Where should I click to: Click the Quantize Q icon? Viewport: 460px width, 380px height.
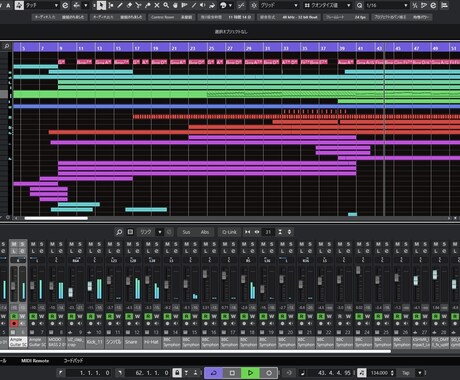coord(359,5)
